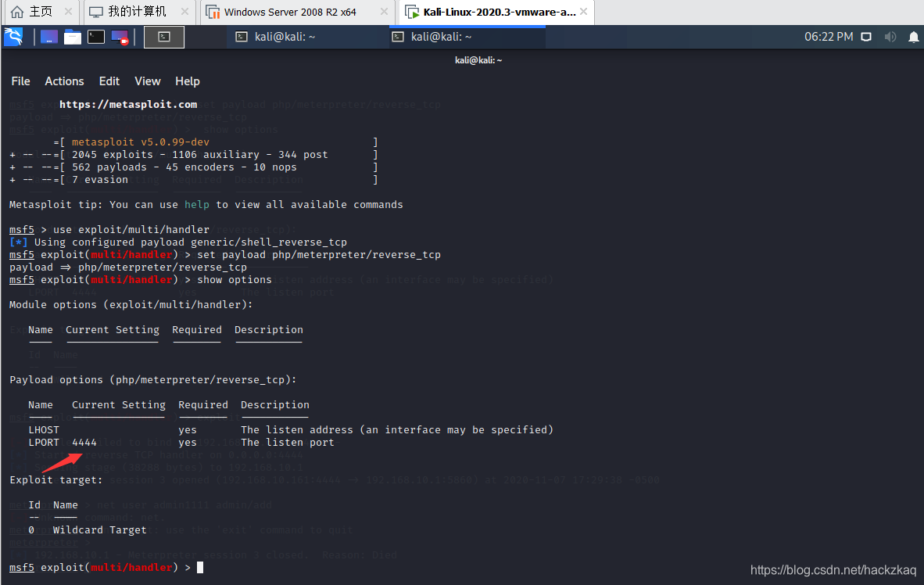Click 'use exploit/multi/handler' command text

click(131, 229)
